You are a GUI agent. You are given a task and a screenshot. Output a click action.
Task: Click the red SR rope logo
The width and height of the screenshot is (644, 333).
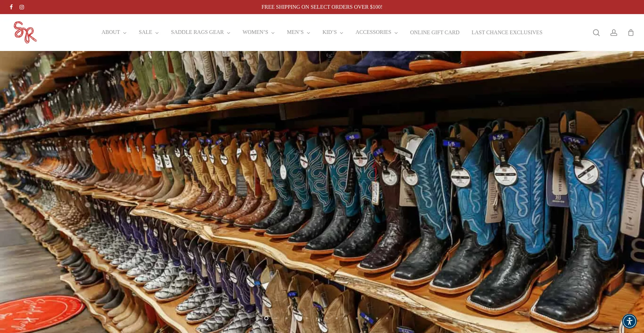click(x=25, y=33)
